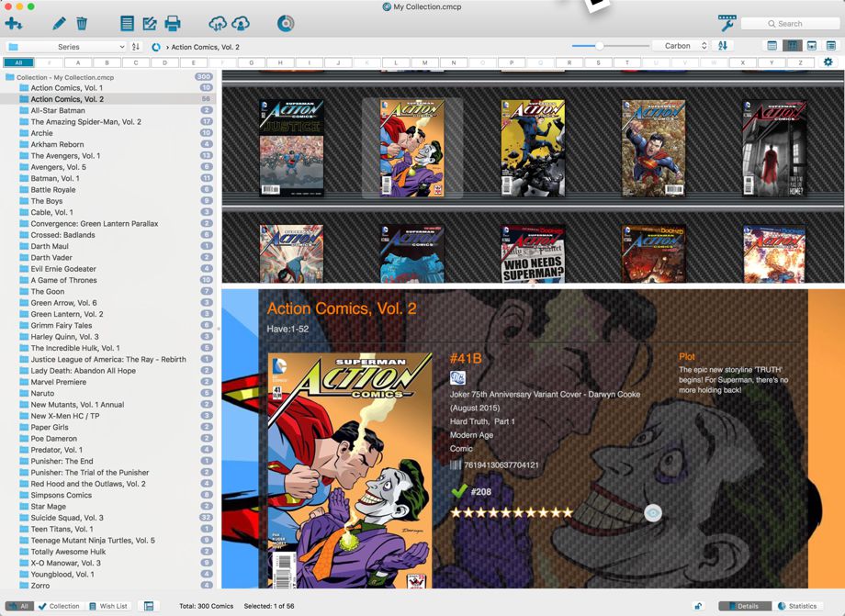Click the green collection checkmark near #208

[459, 490]
